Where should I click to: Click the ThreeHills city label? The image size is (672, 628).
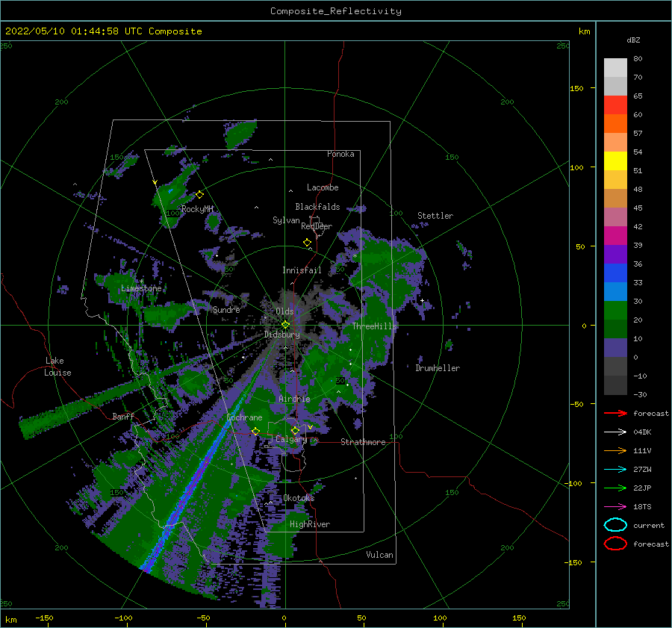click(x=375, y=326)
